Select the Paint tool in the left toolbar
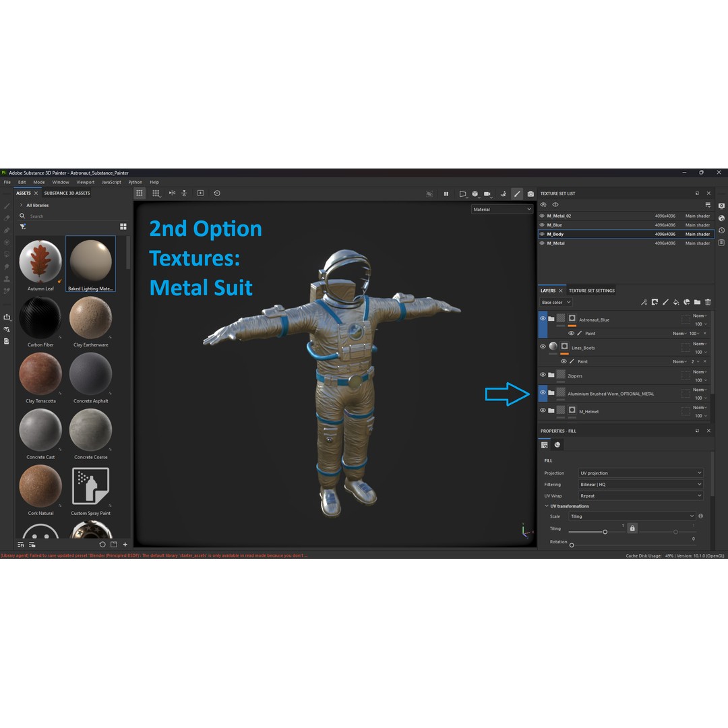The image size is (728, 728). [8, 207]
